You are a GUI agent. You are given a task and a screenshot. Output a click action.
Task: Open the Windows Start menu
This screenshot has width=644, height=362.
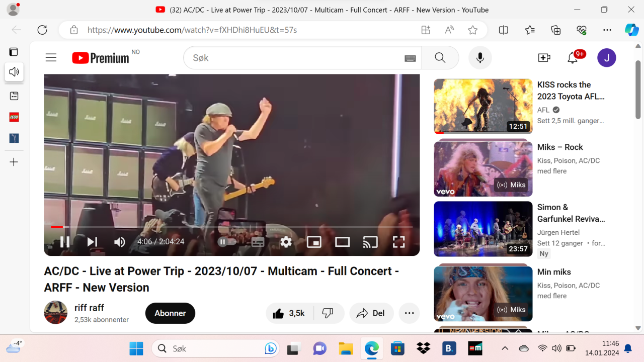(x=136, y=348)
